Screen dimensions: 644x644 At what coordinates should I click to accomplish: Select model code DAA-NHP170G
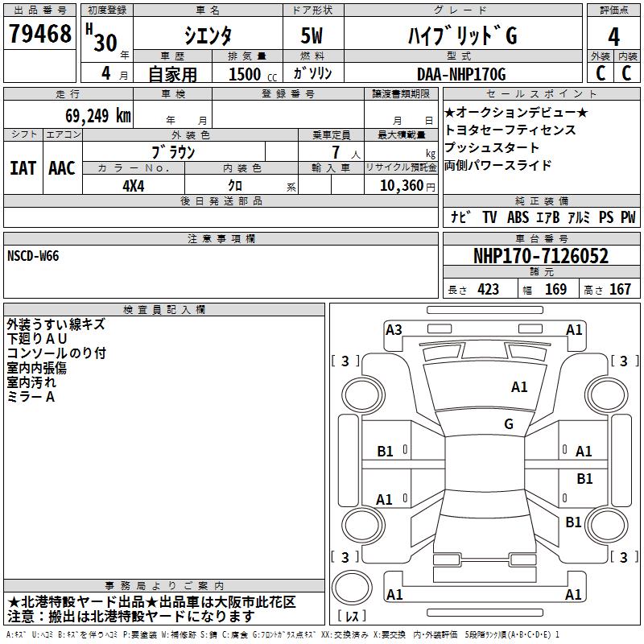[461, 74]
